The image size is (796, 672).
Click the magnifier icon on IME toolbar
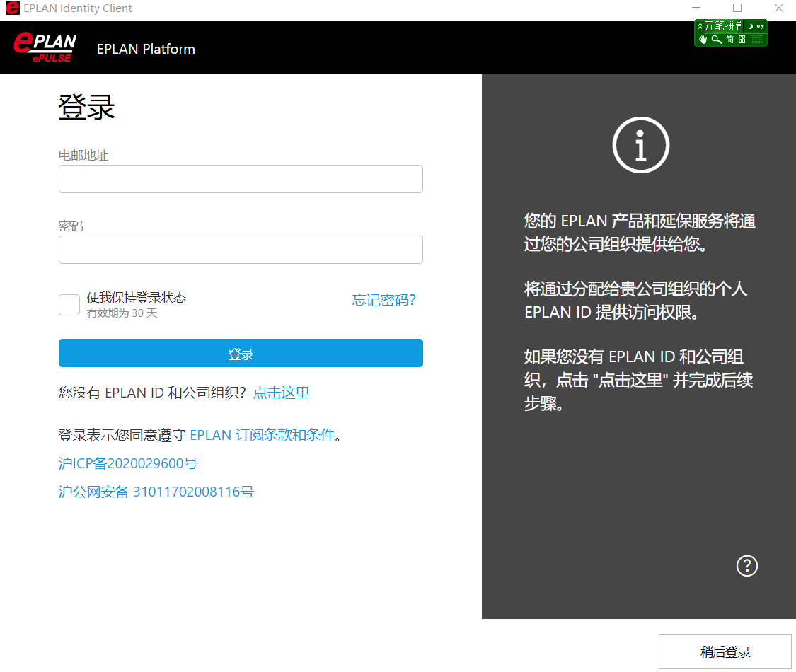(717, 40)
